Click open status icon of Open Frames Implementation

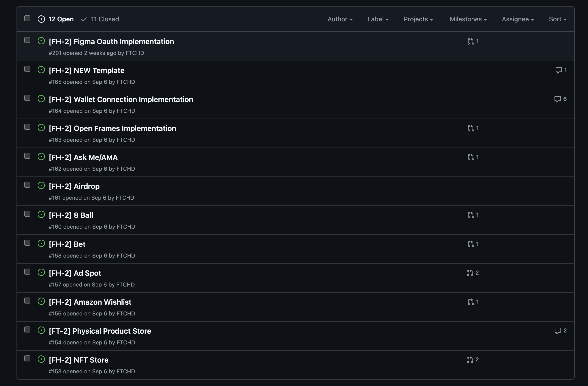coord(41,128)
